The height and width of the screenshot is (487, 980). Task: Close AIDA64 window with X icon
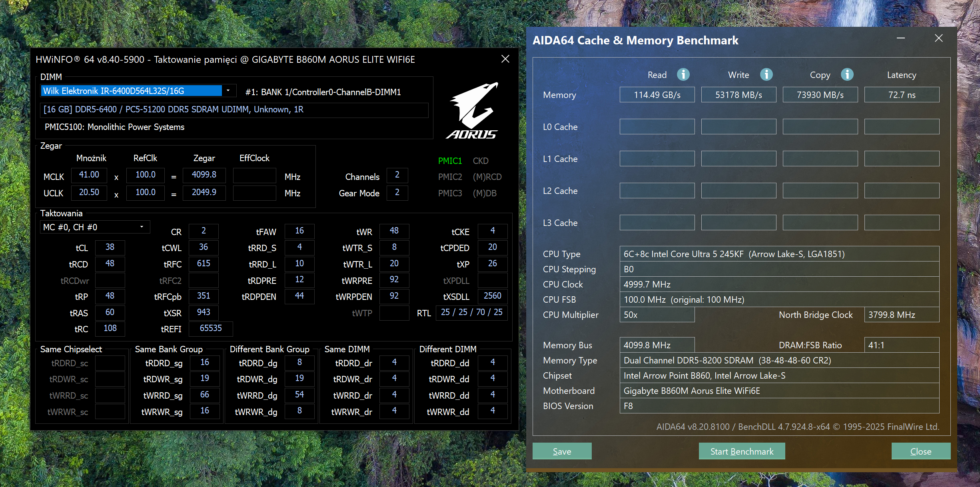click(x=939, y=38)
